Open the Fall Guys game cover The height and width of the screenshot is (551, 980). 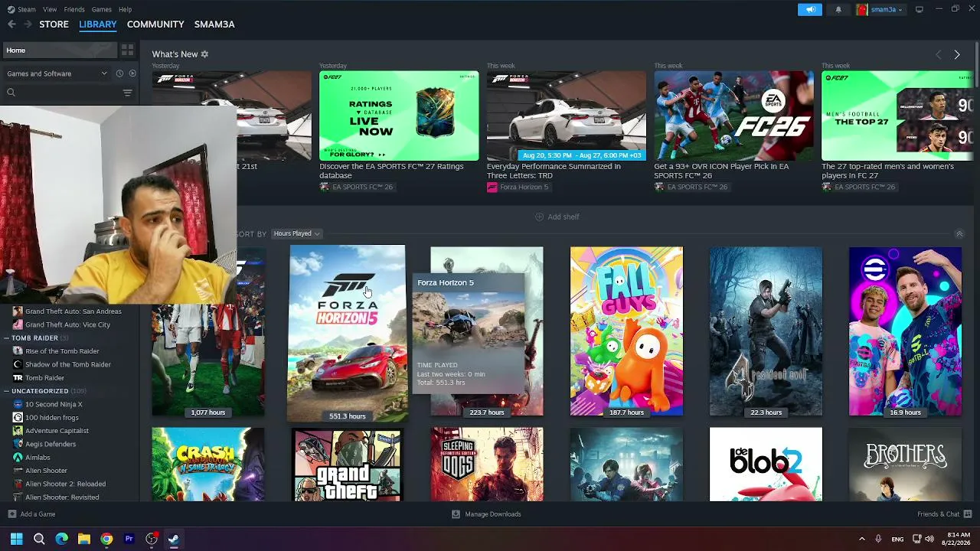tap(626, 331)
